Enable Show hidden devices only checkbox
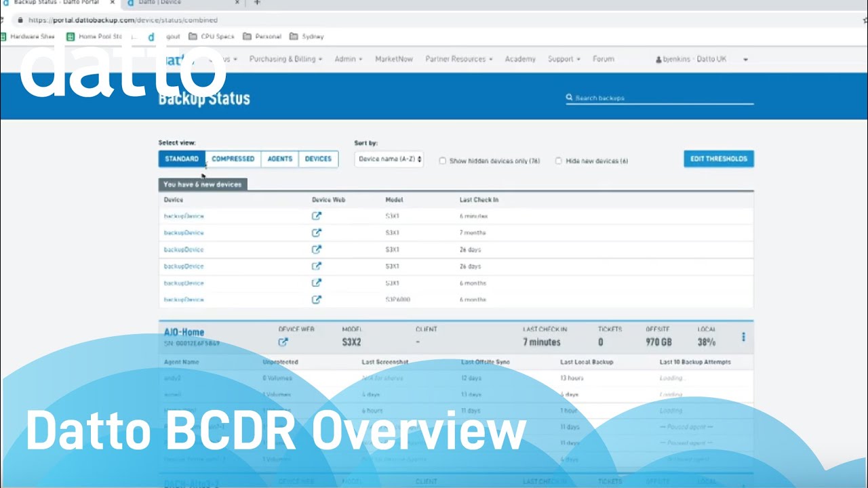Screen dimensions: 868x488 tap(443, 161)
